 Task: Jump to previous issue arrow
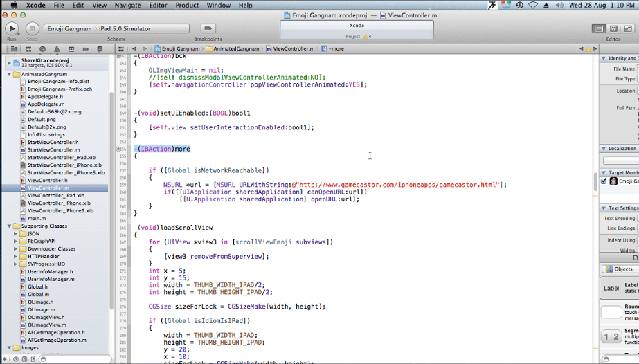(x=581, y=49)
